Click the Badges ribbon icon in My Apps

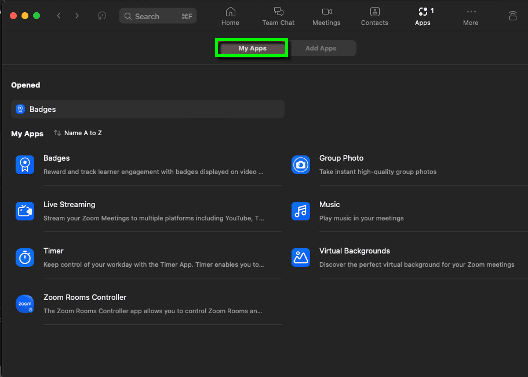[x=25, y=165]
